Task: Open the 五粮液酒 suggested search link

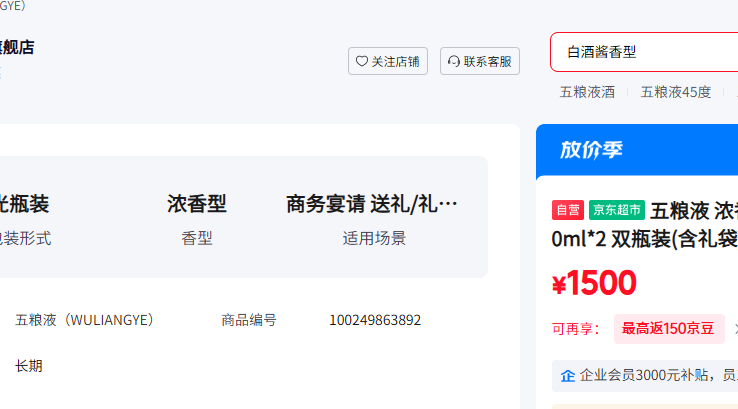Action: pos(587,92)
